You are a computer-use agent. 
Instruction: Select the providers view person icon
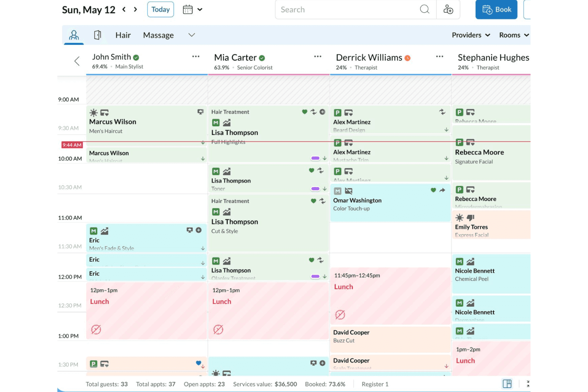pos(74,35)
